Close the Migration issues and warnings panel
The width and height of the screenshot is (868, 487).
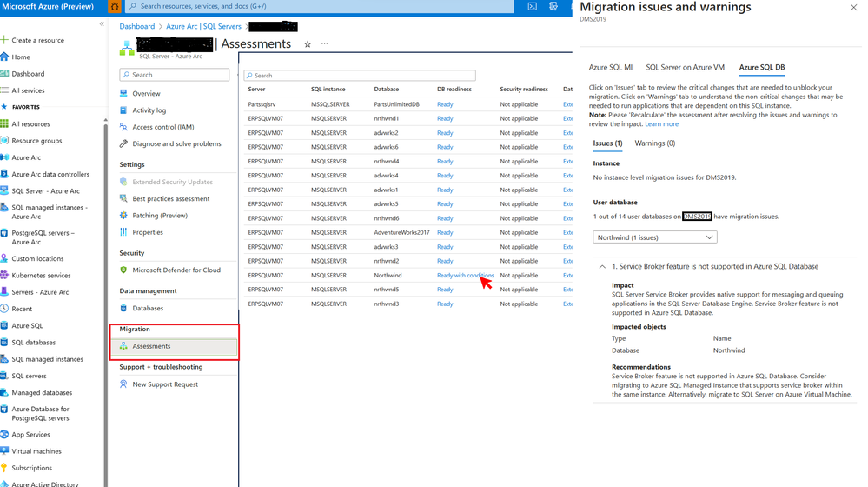tap(853, 7)
